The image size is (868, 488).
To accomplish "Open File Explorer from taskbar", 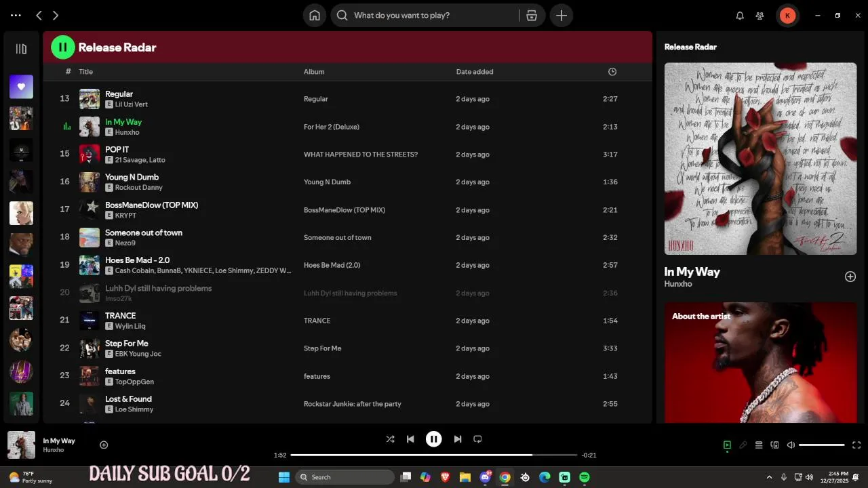I will [x=465, y=477].
